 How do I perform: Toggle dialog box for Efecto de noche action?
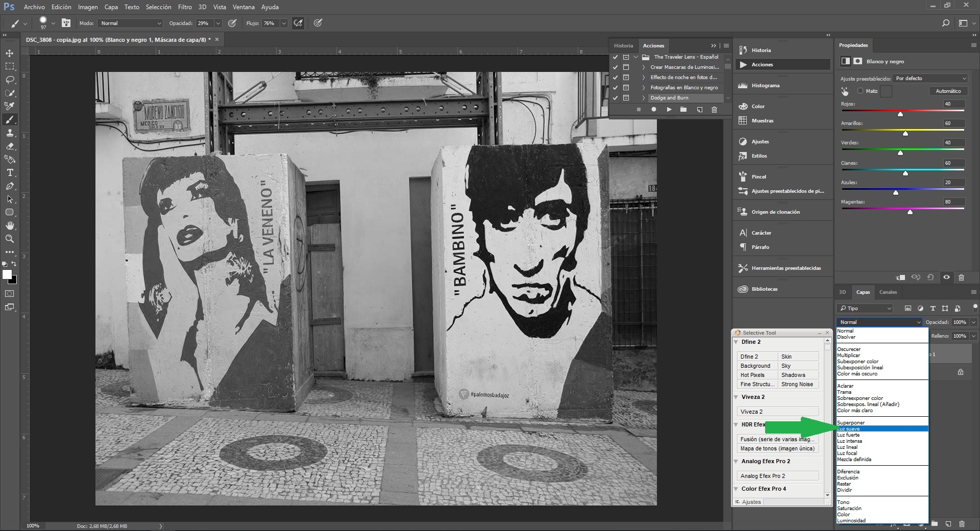[626, 78]
